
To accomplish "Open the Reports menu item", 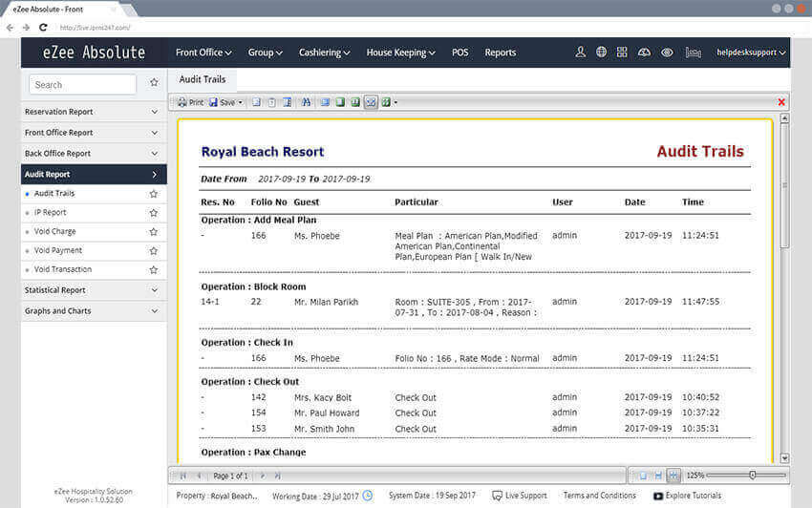I will 501,53.
